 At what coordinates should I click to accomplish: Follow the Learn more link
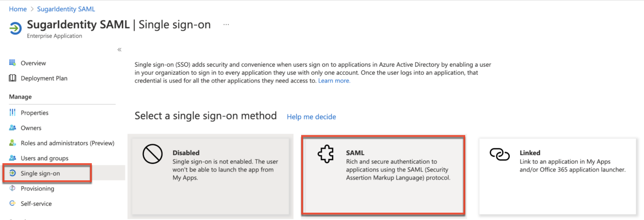coord(334,81)
